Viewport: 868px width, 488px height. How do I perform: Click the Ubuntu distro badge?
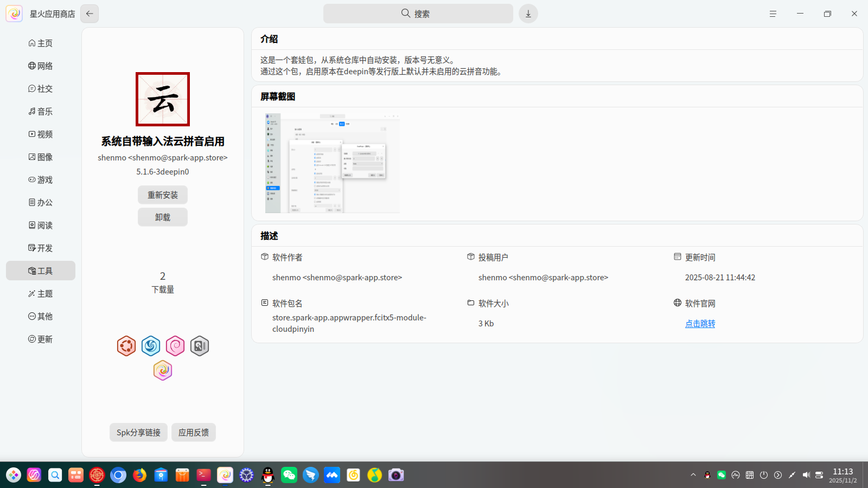tap(126, 346)
